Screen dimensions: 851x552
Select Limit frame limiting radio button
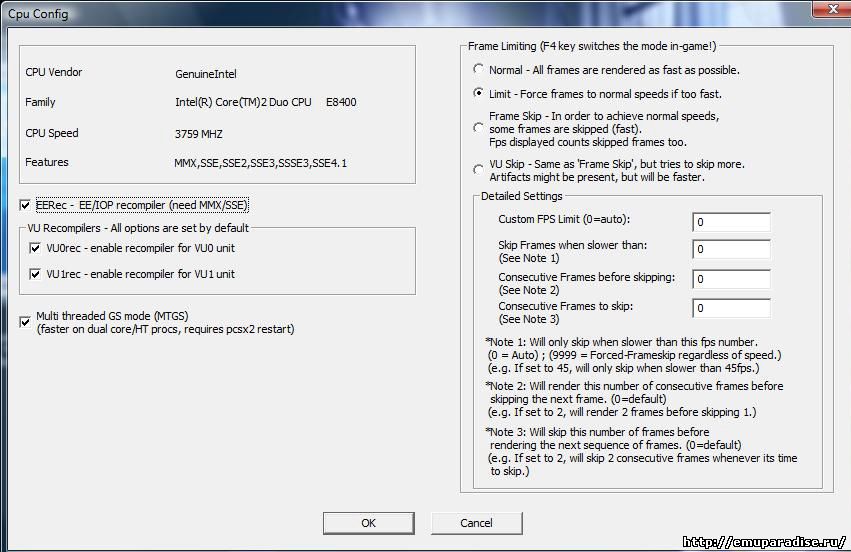pyautogui.click(x=478, y=93)
